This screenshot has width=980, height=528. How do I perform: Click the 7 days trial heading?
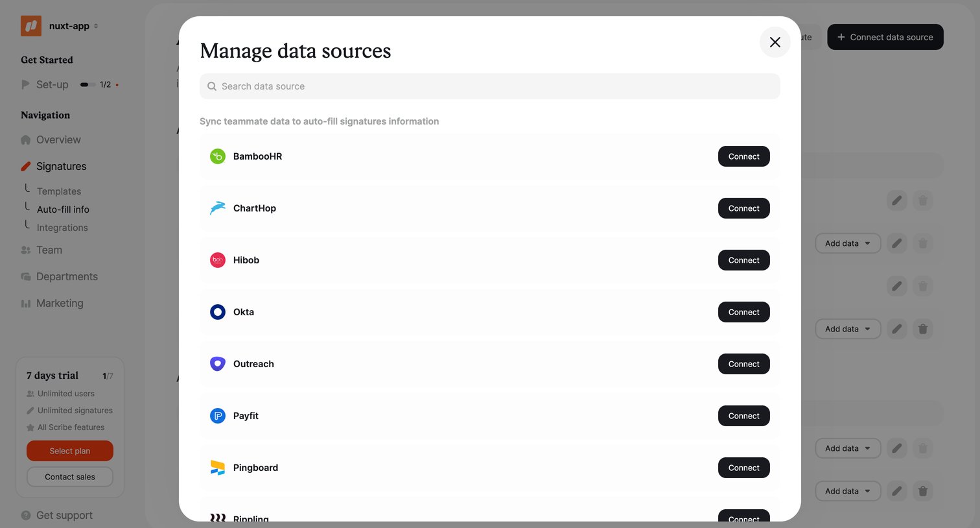pos(52,376)
